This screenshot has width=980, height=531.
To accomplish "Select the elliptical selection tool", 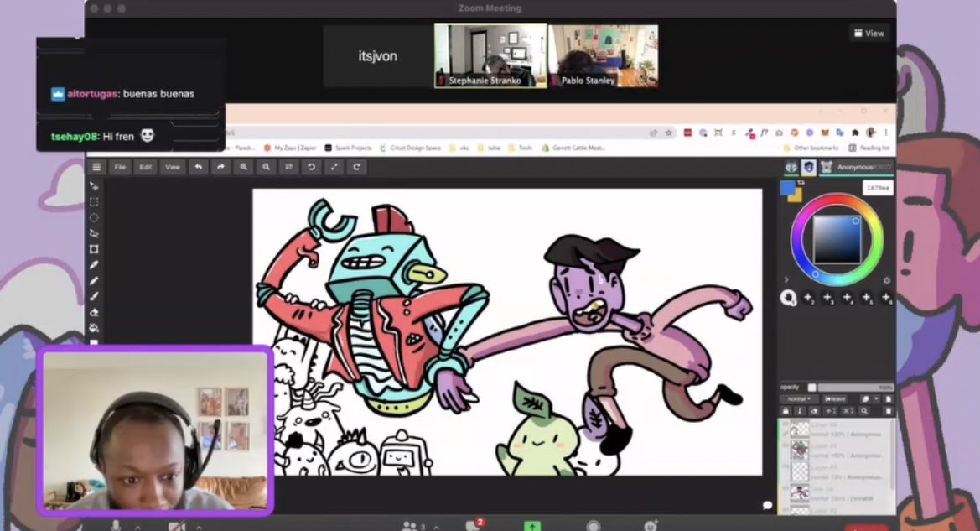I will [x=95, y=217].
